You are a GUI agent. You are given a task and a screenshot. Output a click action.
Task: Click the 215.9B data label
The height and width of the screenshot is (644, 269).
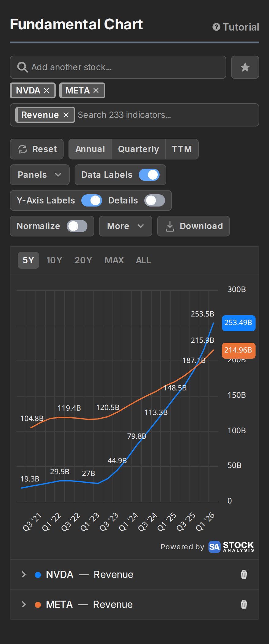(x=202, y=340)
